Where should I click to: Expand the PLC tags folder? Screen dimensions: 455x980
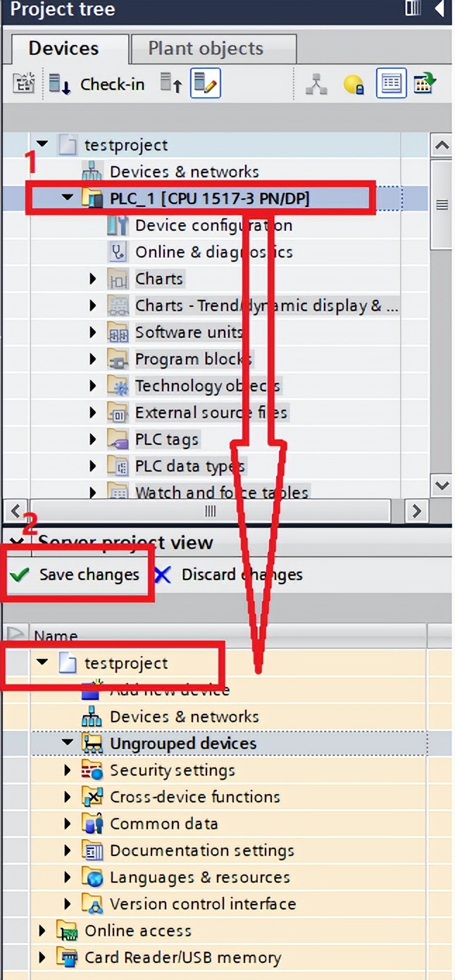pos(93,439)
